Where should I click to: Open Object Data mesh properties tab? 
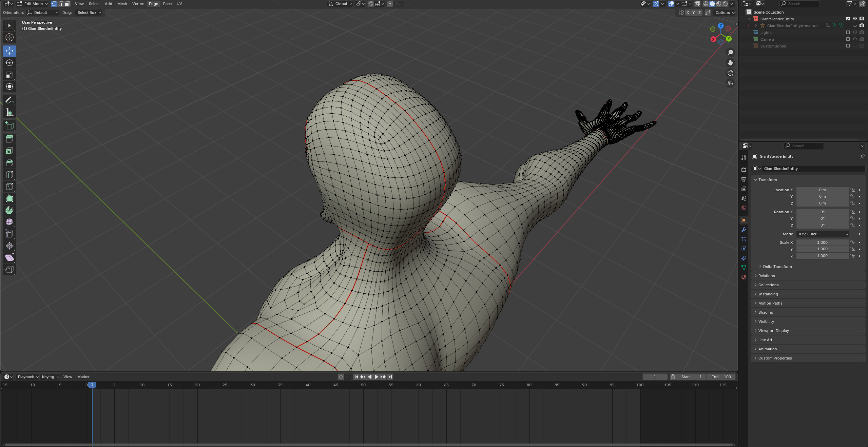pyautogui.click(x=744, y=268)
